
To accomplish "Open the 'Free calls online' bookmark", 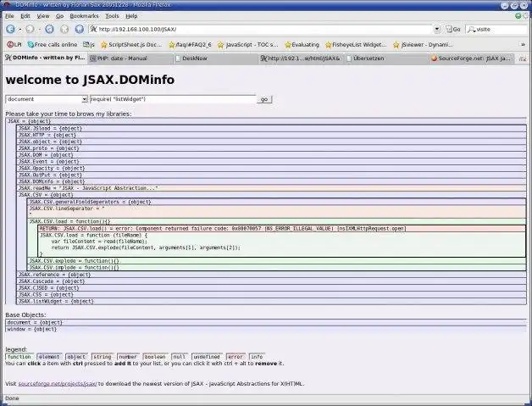I will (53, 44).
